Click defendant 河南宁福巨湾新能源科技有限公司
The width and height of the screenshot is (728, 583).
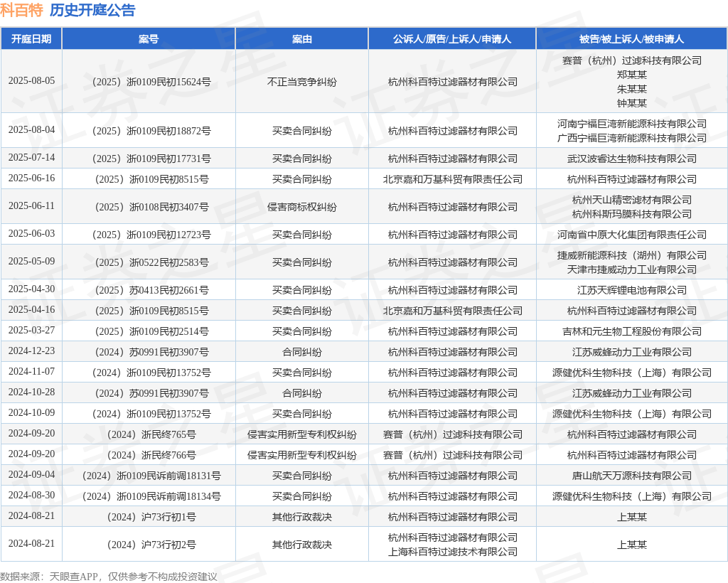pos(632,124)
